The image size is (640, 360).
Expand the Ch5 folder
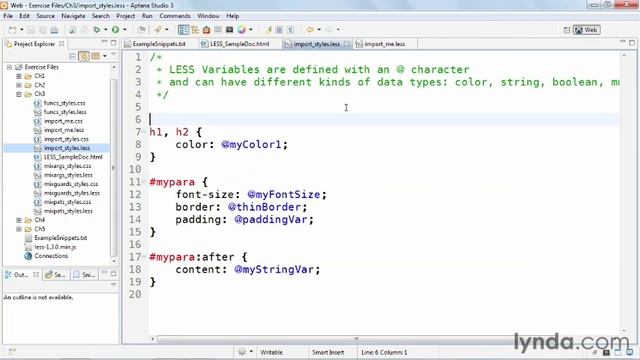tap(19, 229)
